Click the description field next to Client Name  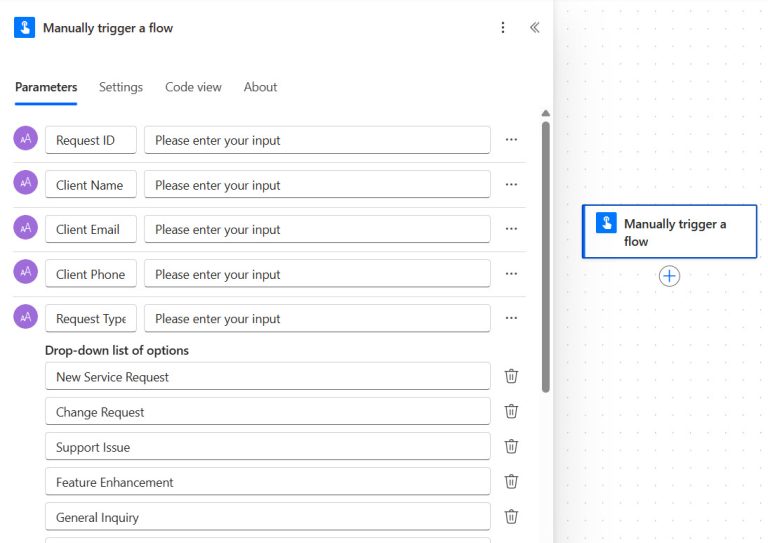(317, 185)
